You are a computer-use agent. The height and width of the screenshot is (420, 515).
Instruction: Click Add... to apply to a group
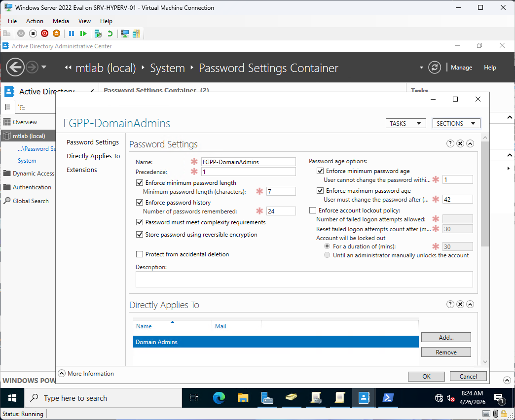click(x=446, y=337)
